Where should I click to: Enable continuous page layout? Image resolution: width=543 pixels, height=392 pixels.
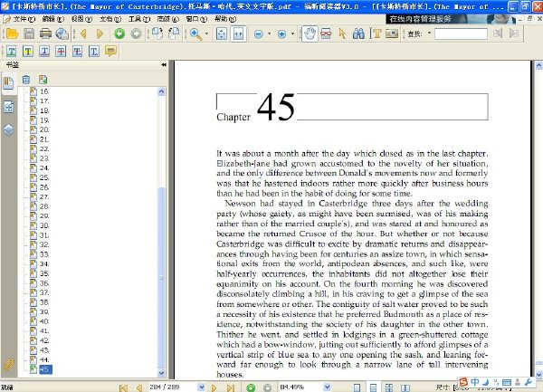373,387
